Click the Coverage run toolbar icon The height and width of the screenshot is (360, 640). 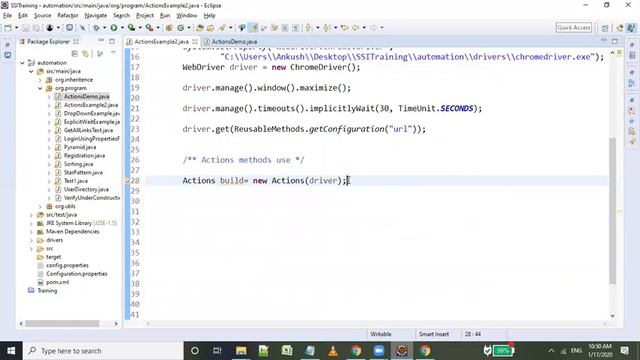131,28
